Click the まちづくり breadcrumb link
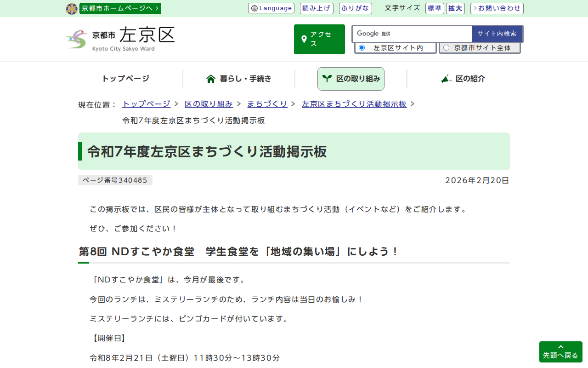The image size is (588, 368). [267, 104]
